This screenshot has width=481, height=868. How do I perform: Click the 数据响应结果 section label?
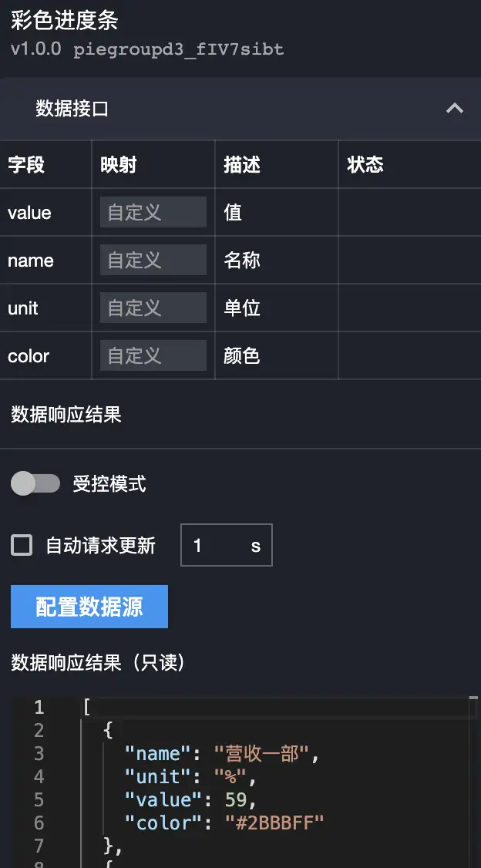pyautogui.click(x=66, y=415)
